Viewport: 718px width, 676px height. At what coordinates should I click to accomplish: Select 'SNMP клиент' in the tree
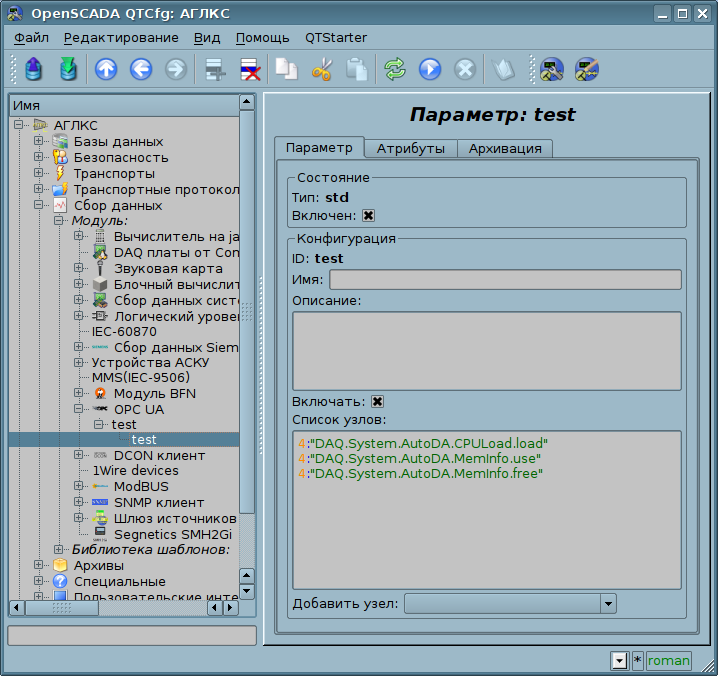(x=158, y=502)
